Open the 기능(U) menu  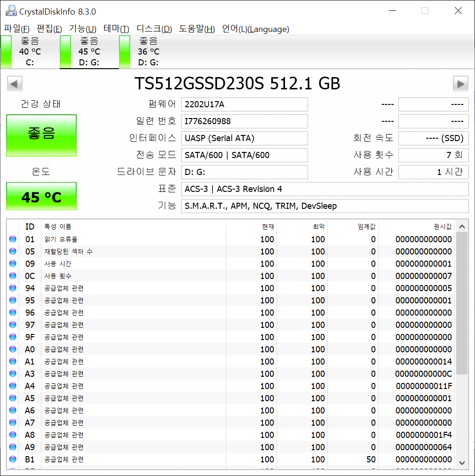(82, 29)
